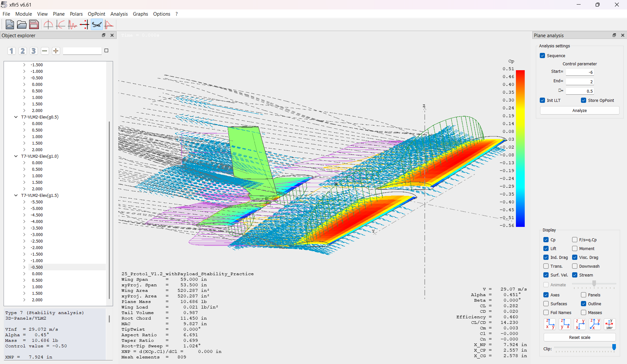The height and width of the screenshot is (364, 627).
Task: Set view to Z-up X-Y left axes icon
Action: 550,324
